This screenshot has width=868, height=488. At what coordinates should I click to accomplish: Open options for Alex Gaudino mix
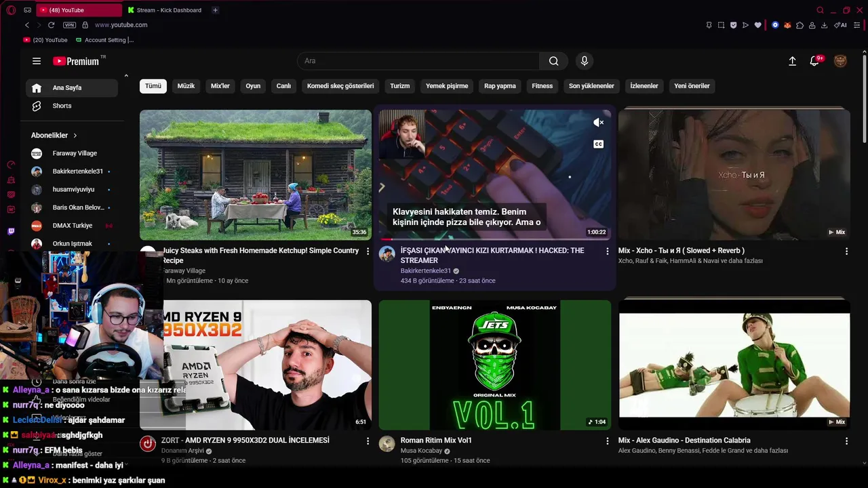(846, 441)
